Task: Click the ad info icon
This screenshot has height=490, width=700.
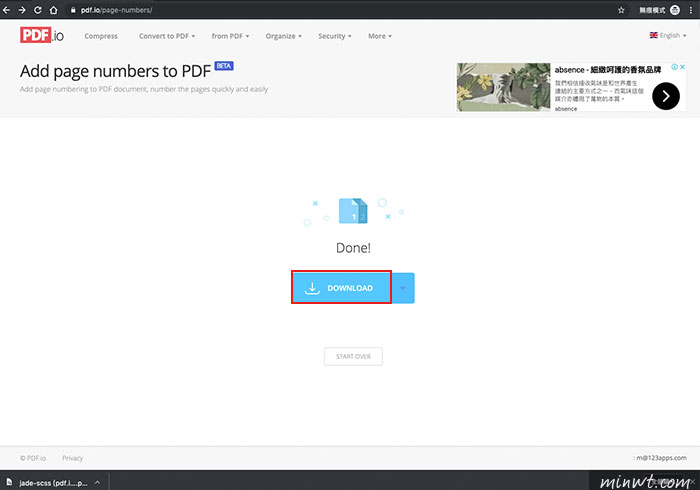Action: [675, 67]
